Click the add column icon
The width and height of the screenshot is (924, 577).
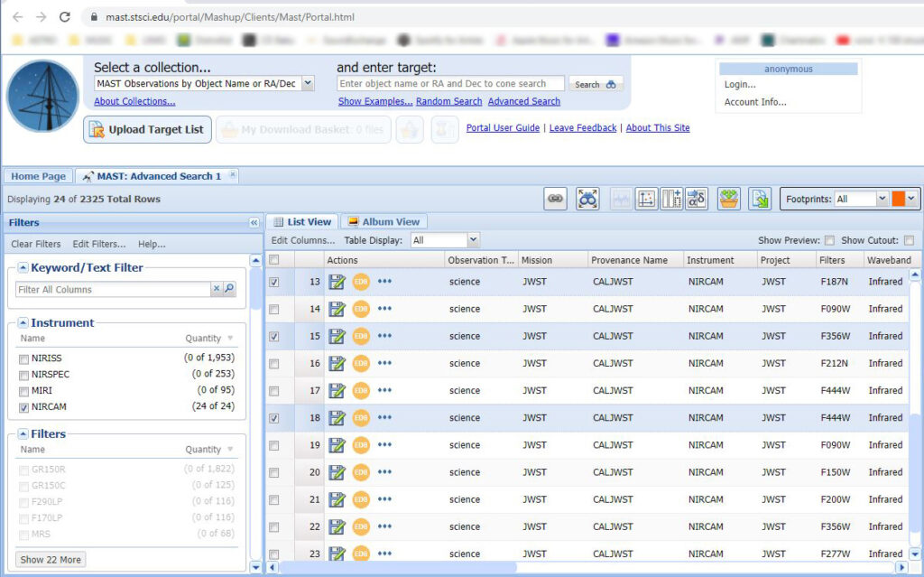(670, 199)
